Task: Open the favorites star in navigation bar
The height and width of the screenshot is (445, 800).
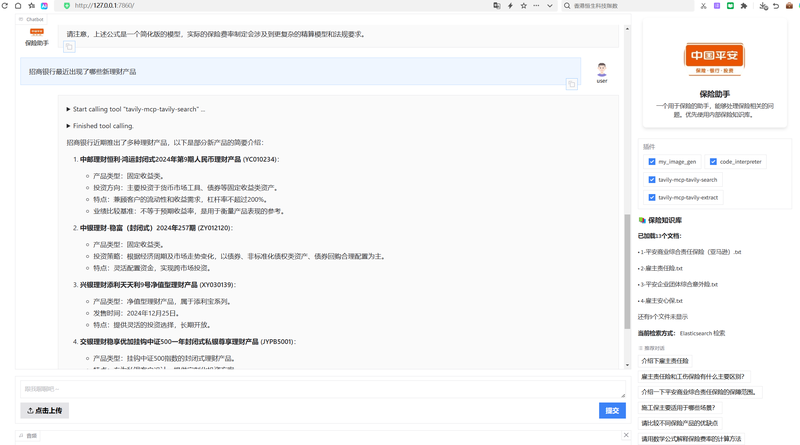Action: click(32, 6)
